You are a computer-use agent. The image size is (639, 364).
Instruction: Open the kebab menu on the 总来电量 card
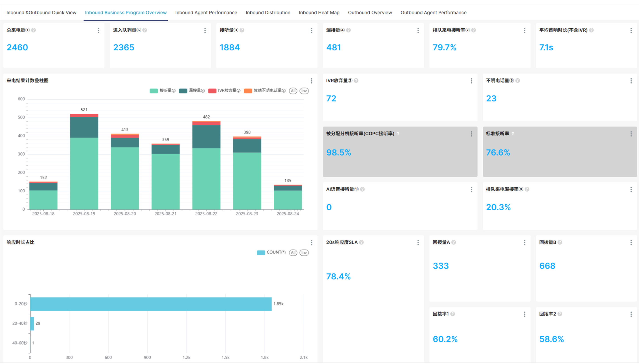(98, 30)
